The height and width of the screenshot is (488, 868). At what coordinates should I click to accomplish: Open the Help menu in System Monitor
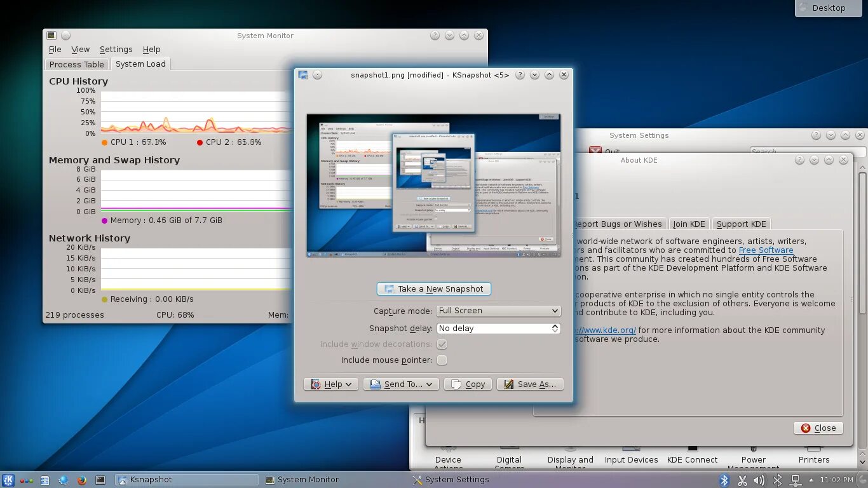point(151,50)
